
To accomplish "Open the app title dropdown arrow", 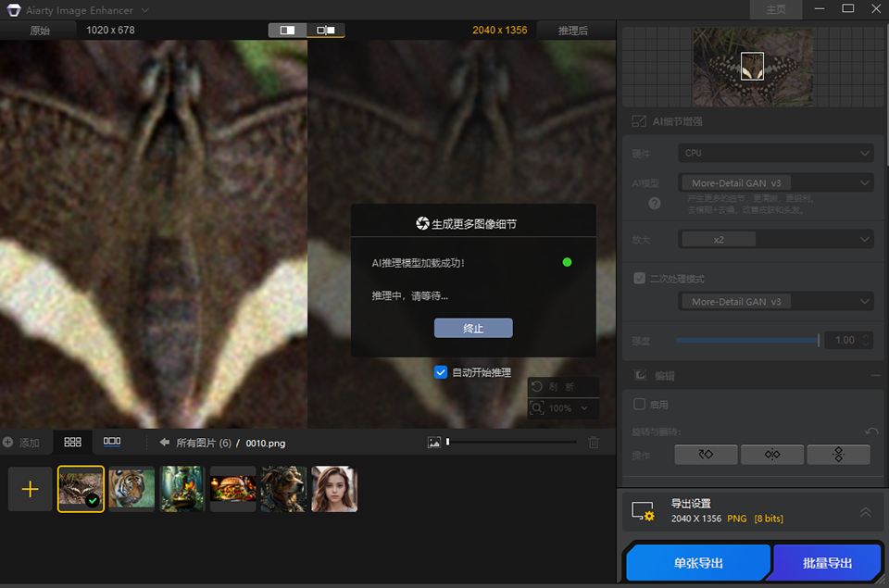I will coord(145,10).
